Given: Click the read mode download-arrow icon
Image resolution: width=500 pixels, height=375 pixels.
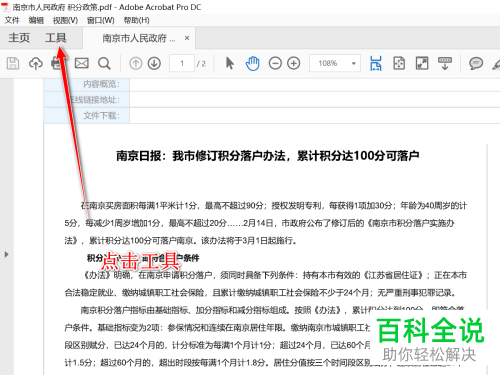Looking at the screenshot, I should [x=445, y=63].
